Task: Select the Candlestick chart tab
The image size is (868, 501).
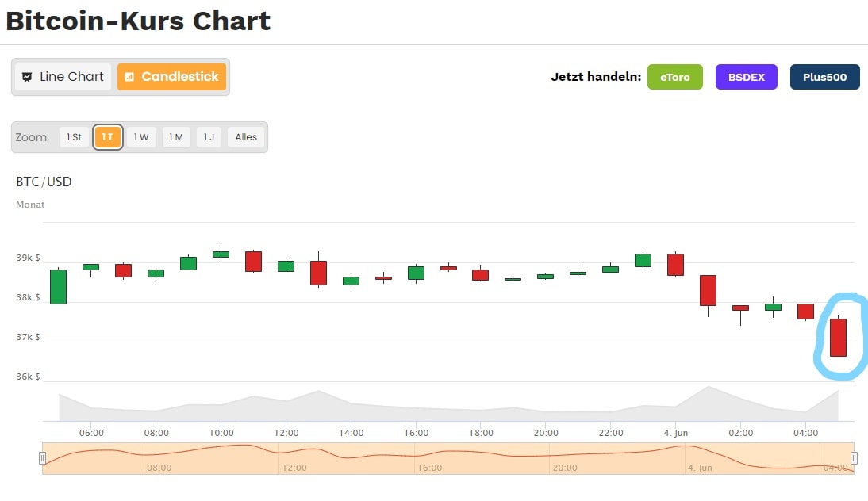Action: pyautogui.click(x=171, y=77)
